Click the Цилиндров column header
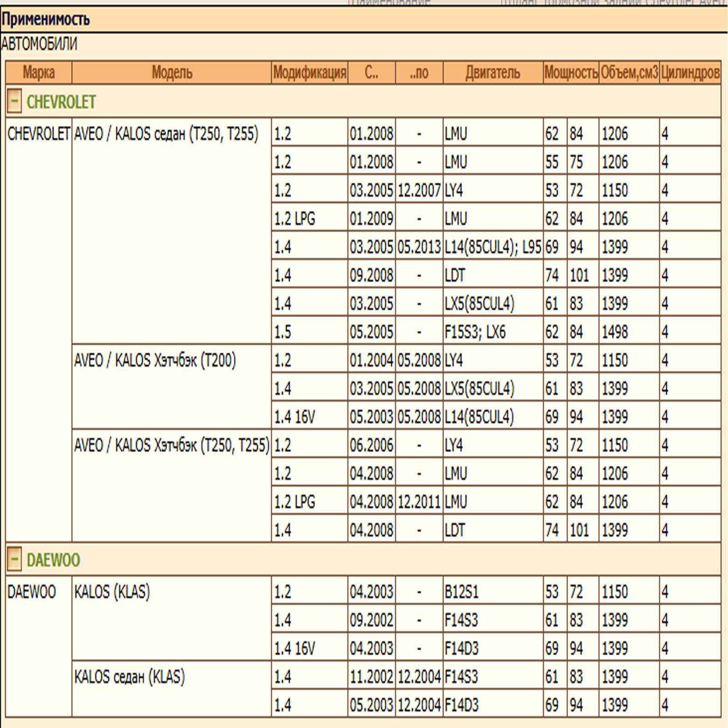The width and height of the screenshot is (728, 728). tap(690, 72)
